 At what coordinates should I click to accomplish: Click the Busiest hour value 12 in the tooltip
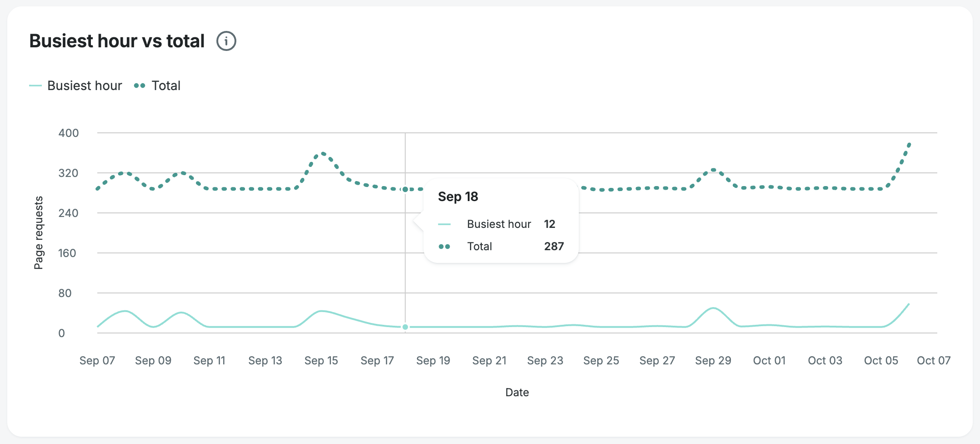pos(550,224)
